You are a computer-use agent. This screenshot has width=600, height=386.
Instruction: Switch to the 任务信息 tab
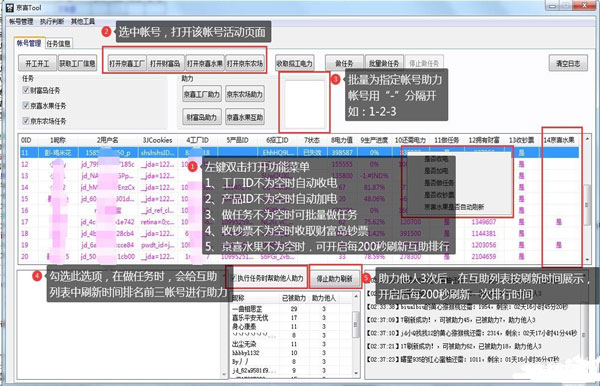pyautogui.click(x=58, y=44)
